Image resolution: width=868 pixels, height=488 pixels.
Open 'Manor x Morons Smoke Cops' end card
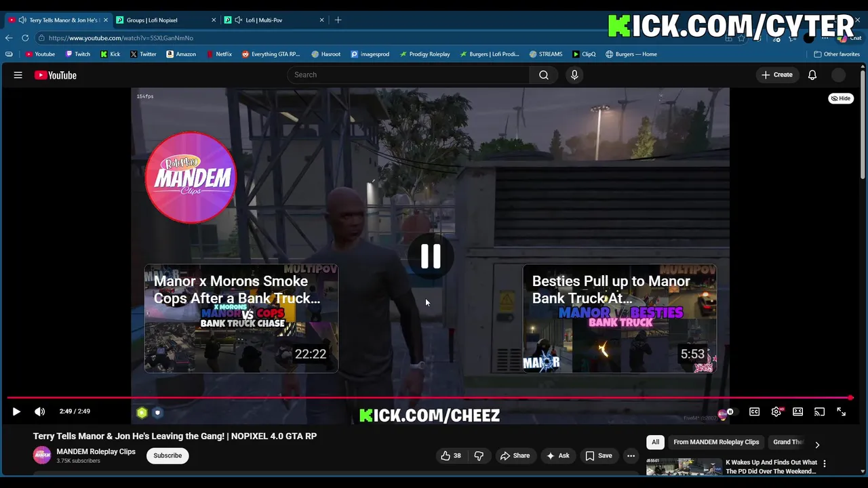(x=241, y=319)
